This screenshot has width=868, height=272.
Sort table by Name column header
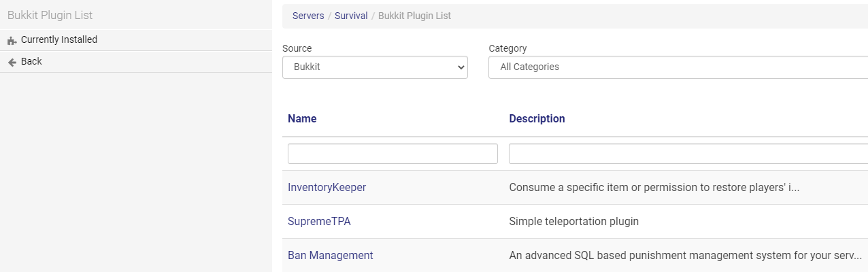click(302, 118)
